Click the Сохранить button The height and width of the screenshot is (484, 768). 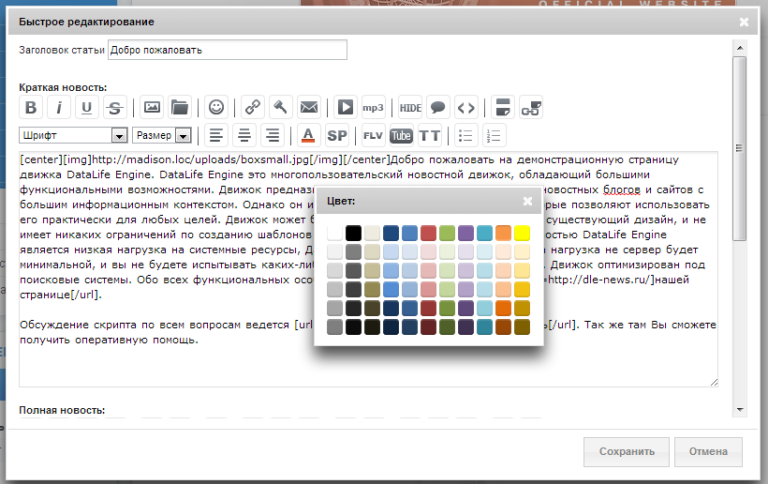click(x=626, y=452)
